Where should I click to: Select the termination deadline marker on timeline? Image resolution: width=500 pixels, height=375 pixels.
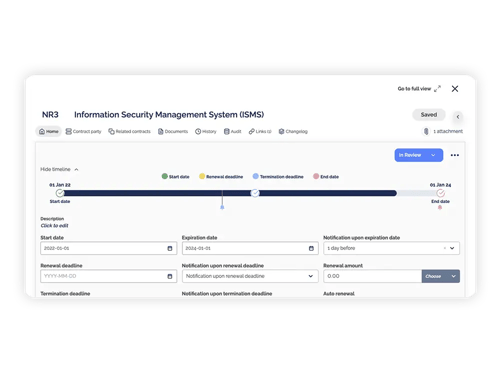click(255, 193)
